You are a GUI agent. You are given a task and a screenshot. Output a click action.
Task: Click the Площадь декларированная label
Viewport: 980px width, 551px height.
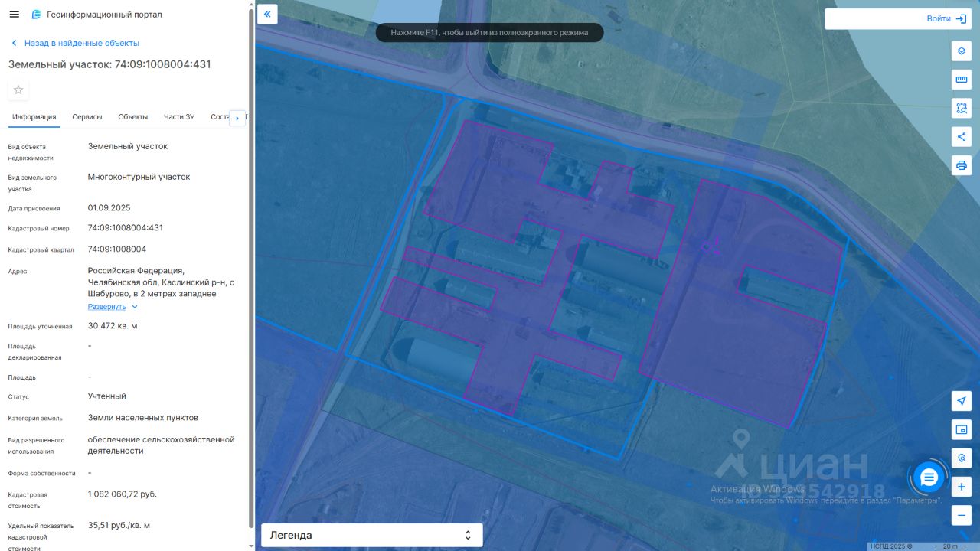pyautogui.click(x=35, y=352)
